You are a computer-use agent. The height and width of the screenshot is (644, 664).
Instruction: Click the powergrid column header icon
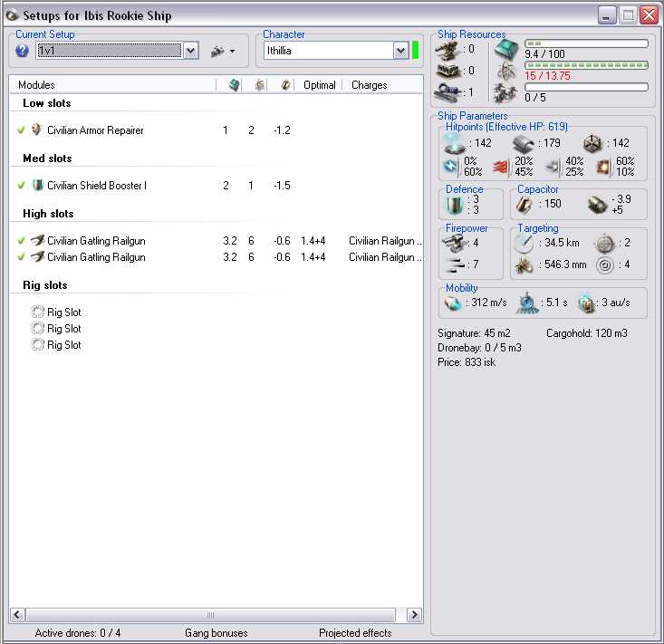(259, 85)
